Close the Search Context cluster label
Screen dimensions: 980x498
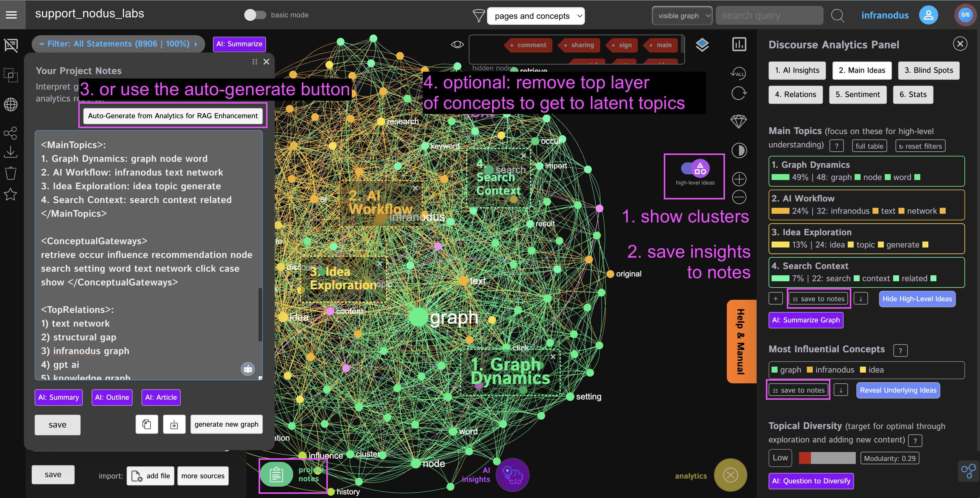point(523,156)
